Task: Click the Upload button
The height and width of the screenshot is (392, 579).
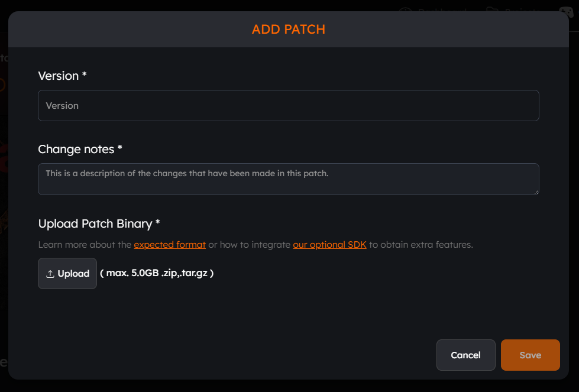Action: click(x=67, y=274)
